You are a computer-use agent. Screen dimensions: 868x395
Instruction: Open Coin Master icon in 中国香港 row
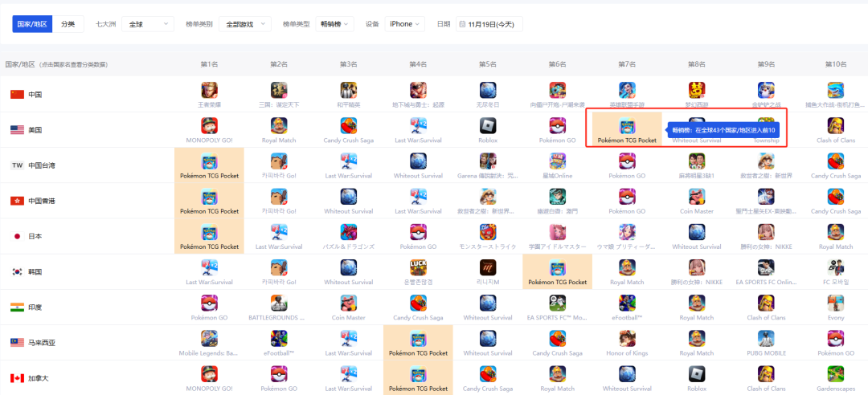pyautogui.click(x=697, y=197)
